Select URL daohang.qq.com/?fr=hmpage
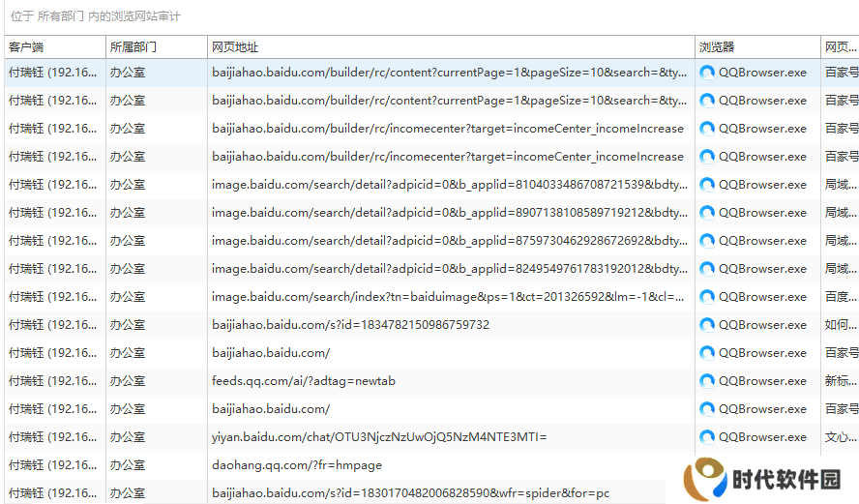The height and width of the screenshot is (504, 859). pyautogui.click(x=297, y=465)
